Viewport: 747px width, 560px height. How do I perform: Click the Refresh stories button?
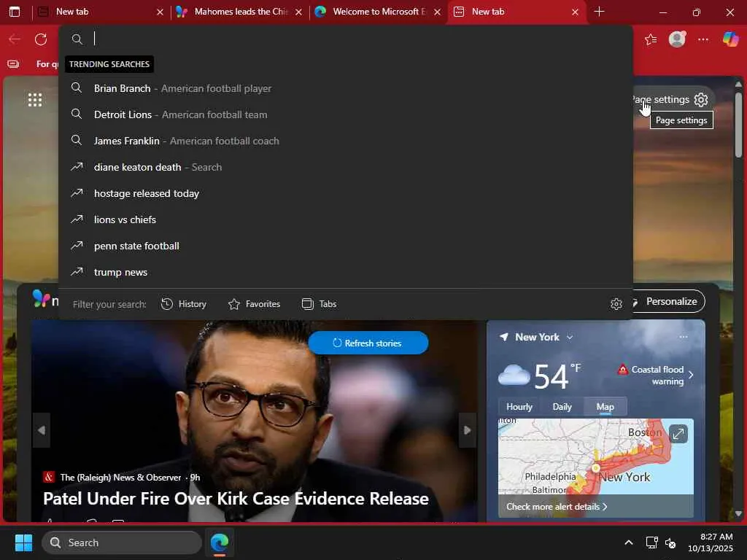[x=368, y=343]
